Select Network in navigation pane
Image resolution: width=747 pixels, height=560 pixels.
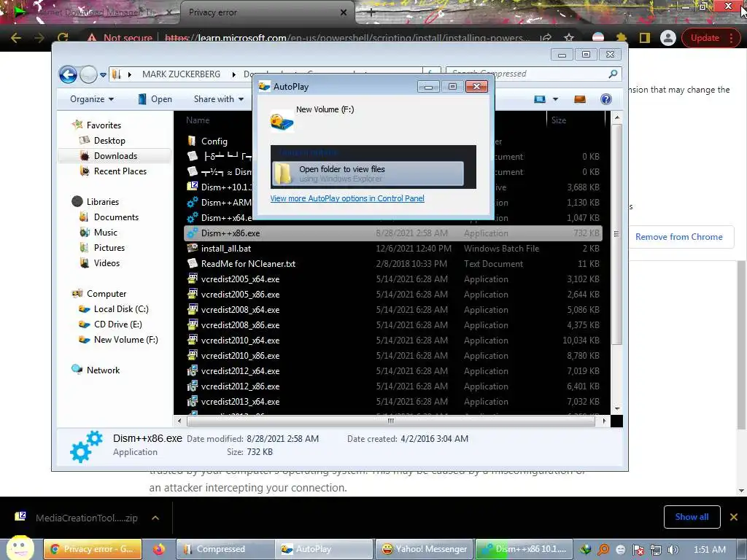tap(103, 370)
